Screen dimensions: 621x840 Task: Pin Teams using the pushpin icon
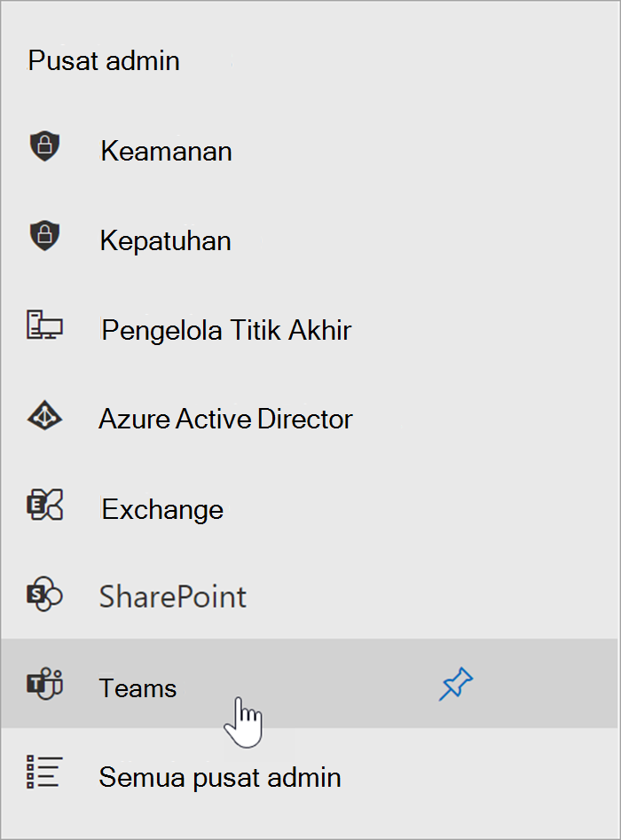point(455,684)
